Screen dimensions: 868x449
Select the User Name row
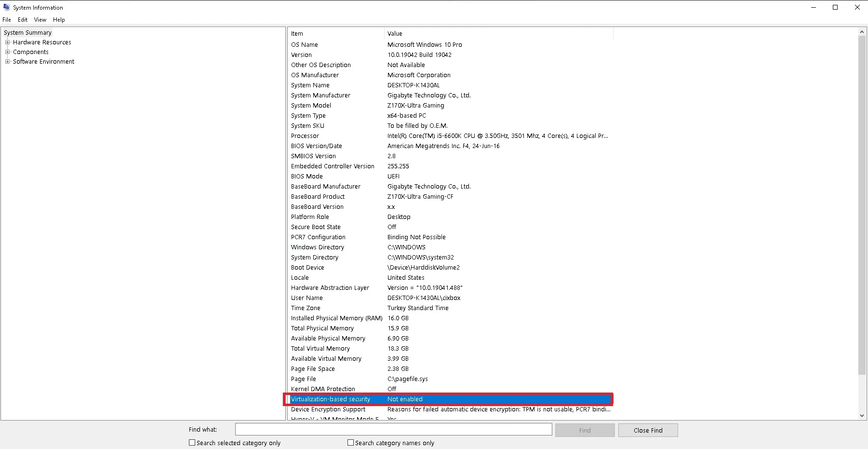(451, 298)
